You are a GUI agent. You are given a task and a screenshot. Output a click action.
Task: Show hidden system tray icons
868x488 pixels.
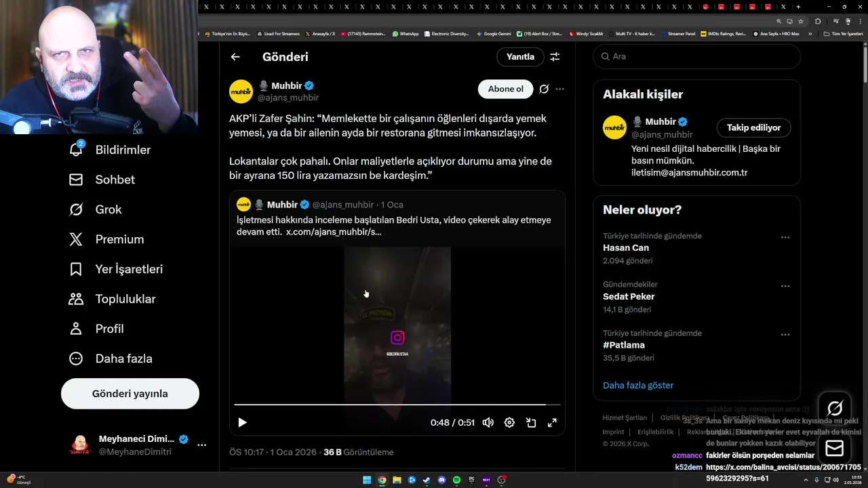[x=806, y=480]
